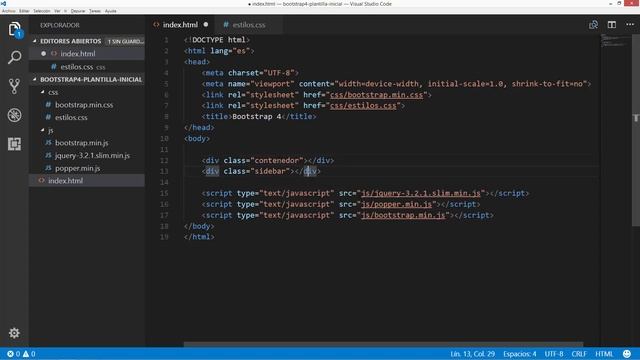Screen dimensions: 640x360
Task: Click the HTML language mode indicator
Action: tap(604, 354)
